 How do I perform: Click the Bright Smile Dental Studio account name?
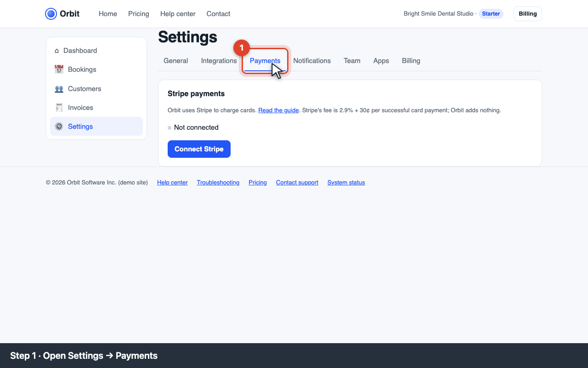[439, 14]
